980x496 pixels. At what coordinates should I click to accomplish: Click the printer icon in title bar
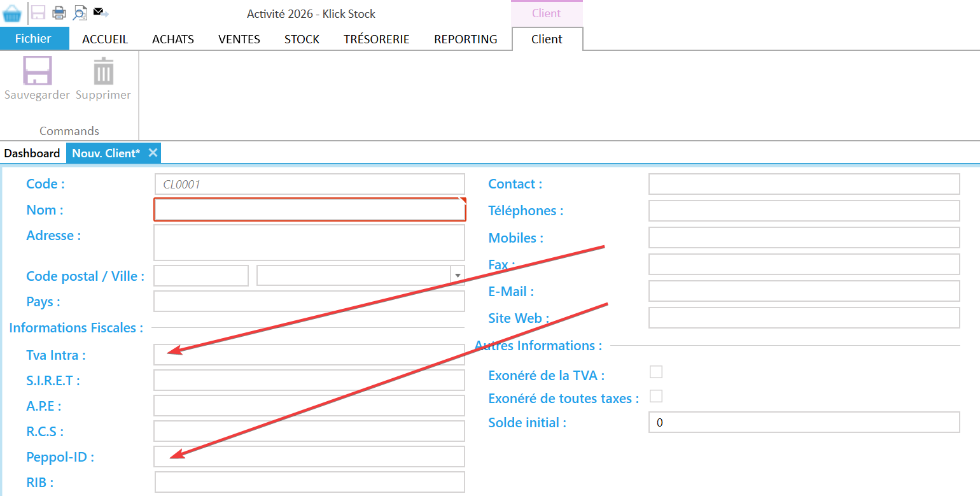[59, 13]
